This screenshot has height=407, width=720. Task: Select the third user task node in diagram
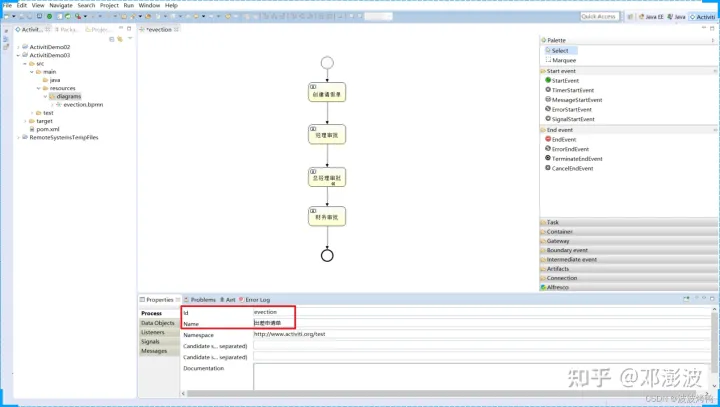click(327, 177)
